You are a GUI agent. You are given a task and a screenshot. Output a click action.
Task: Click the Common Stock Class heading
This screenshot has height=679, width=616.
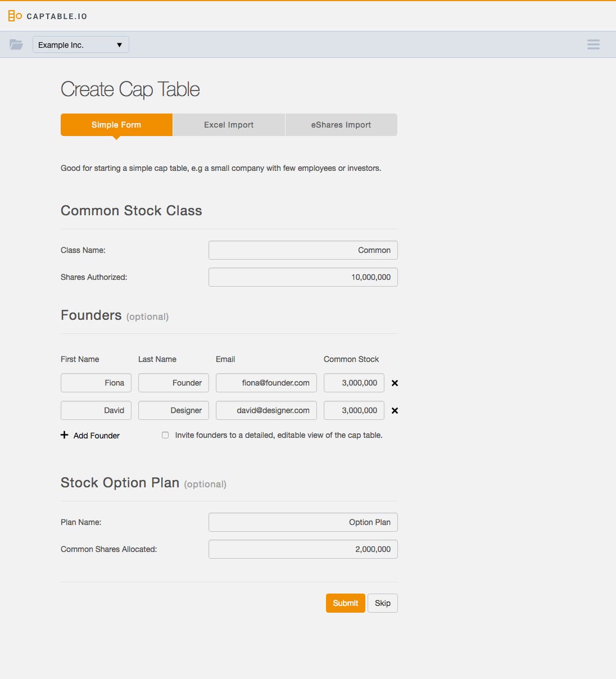point(132,211)
